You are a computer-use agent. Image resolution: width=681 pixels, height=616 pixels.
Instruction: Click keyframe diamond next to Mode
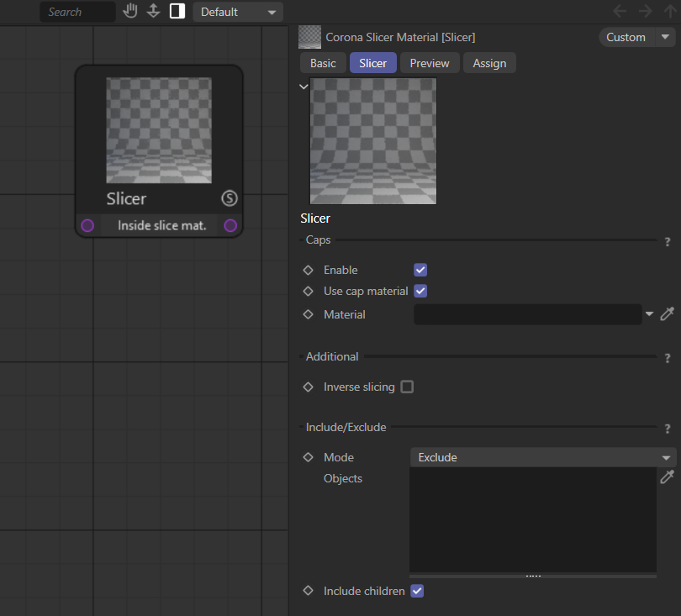(x=308, y=457)
